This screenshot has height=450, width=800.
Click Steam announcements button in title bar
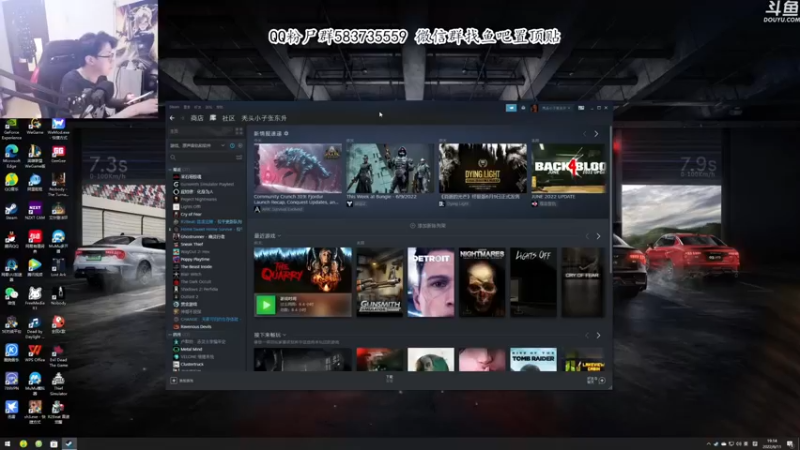(511, 108)
